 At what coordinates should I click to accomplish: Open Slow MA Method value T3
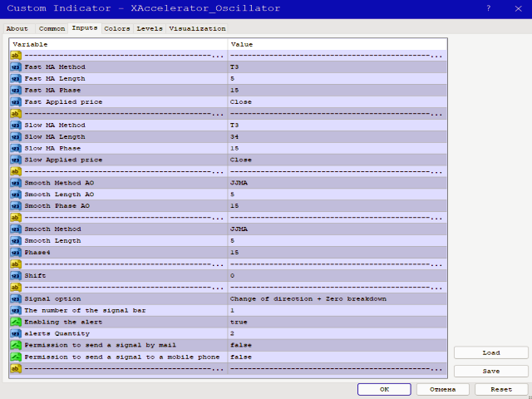[x=337, y=126]
